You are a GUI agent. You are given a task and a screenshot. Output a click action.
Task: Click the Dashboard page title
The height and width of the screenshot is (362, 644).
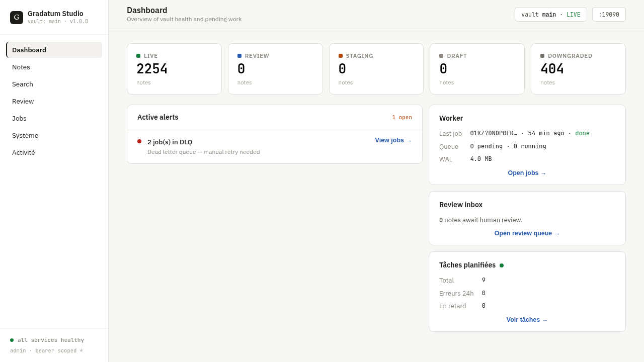(x=147, y=10)
